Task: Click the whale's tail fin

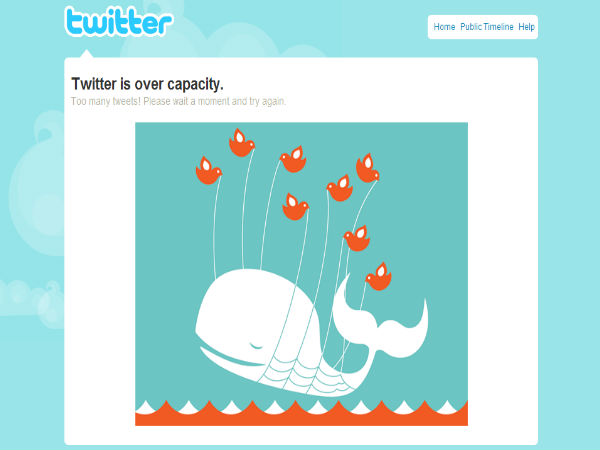Action: [x=381, y=321]
